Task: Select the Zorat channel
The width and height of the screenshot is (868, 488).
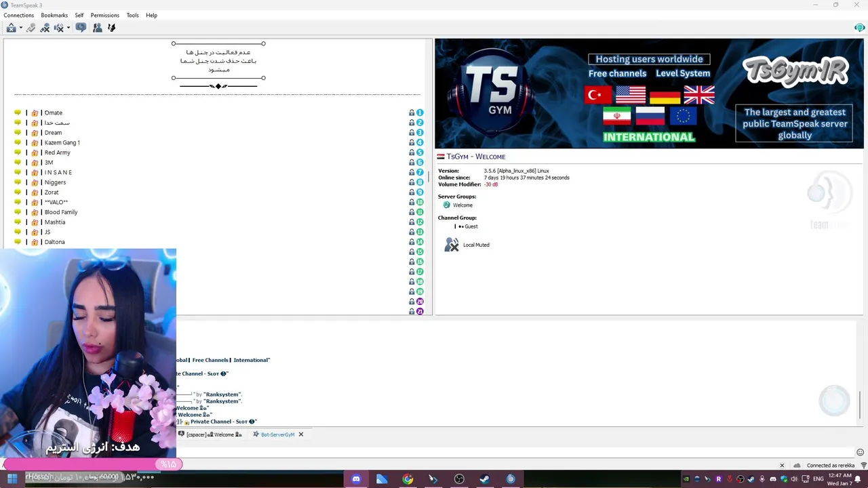Action: click(51, 192)
